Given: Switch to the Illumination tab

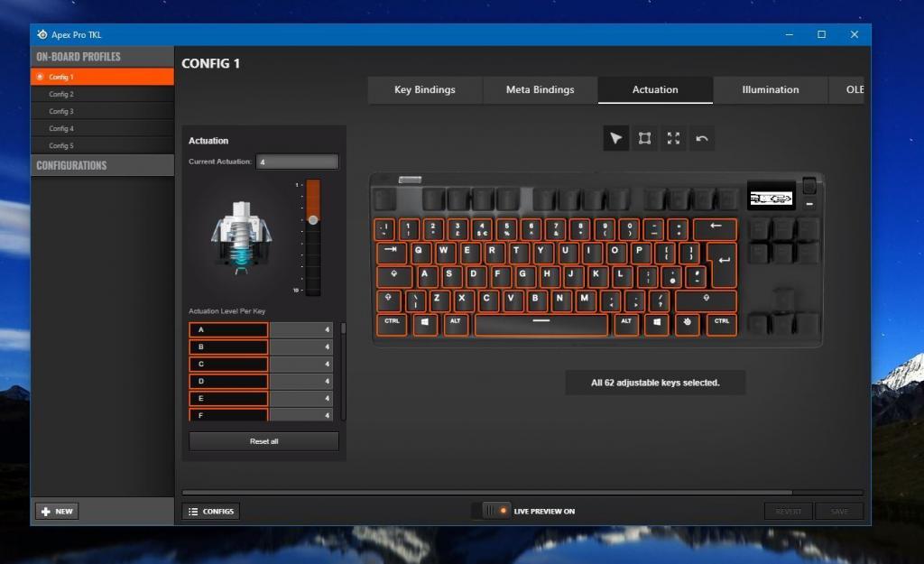Looking at the screenshot, I should tap(770, 89).
